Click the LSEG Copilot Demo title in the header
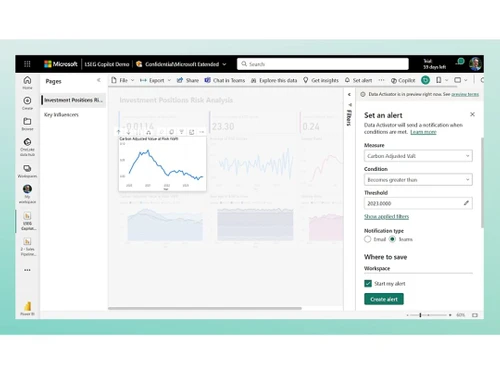The image size is (500, 375). pyautogui.click(x=107, y=64)
